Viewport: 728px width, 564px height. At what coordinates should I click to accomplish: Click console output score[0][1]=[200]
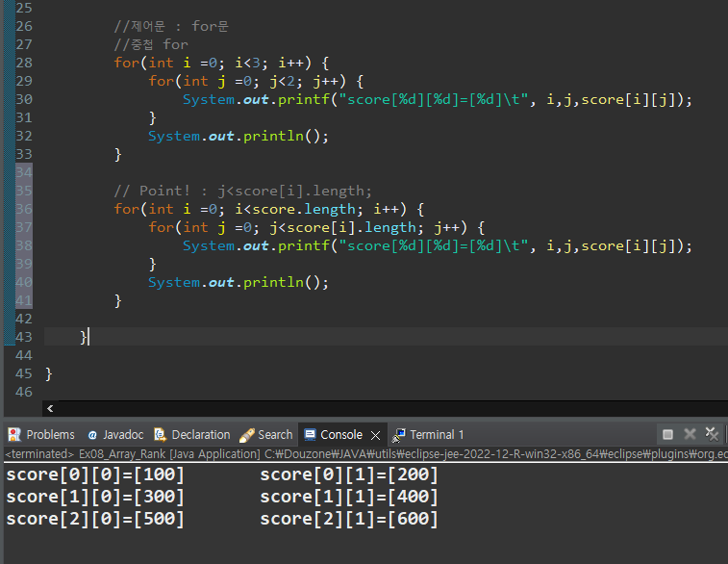pos(349,474)
